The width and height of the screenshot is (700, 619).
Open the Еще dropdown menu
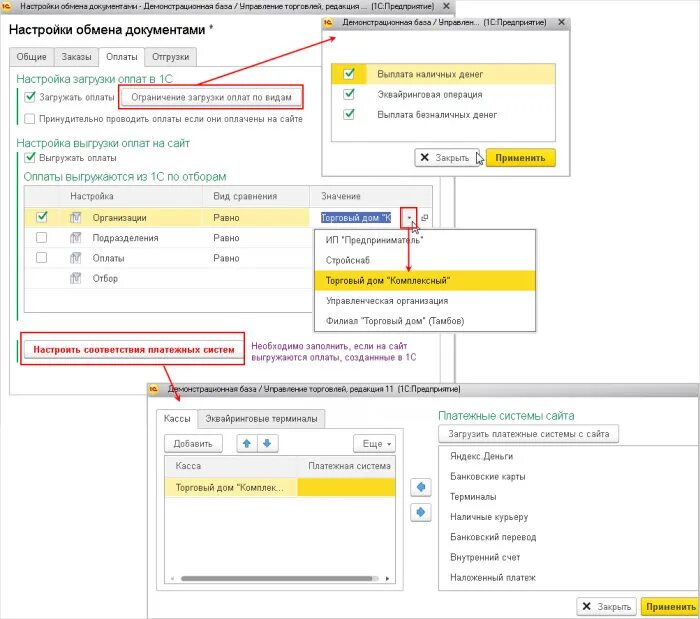pos(375,444)
